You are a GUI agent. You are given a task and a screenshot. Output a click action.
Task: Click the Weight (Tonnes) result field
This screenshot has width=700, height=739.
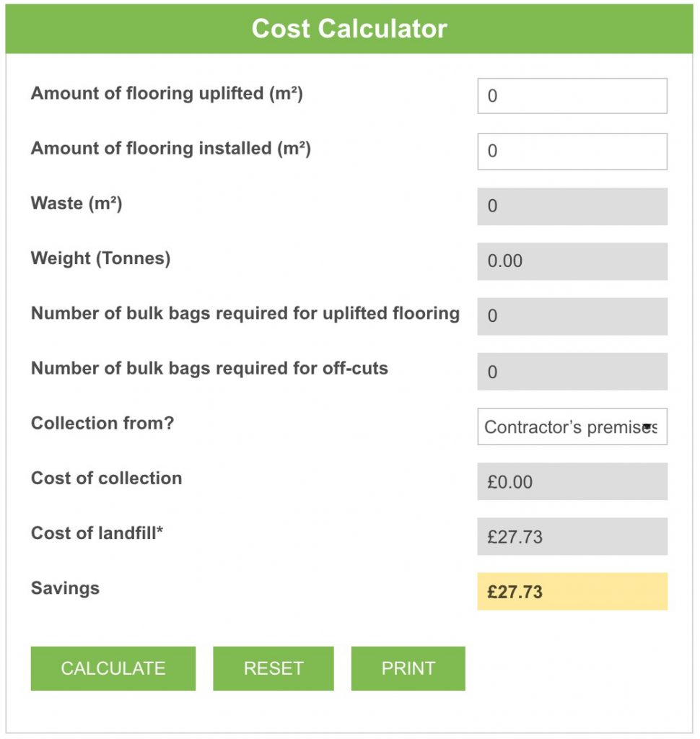click(572, 261)
